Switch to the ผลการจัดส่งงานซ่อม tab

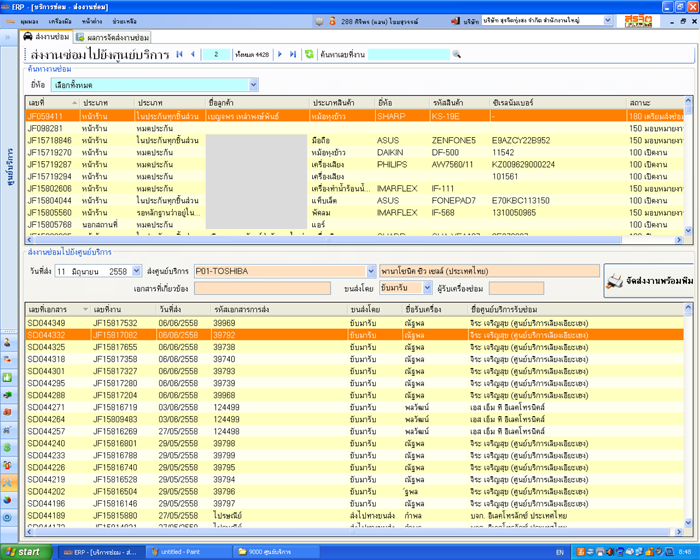pyautogui.click(x=112, y=38)
